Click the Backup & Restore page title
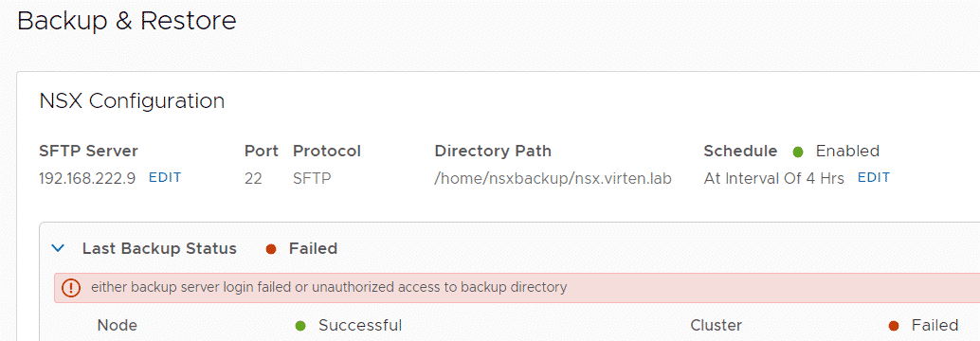The width and height of the screenshot is (980, 341). click(x=127, y=21)
